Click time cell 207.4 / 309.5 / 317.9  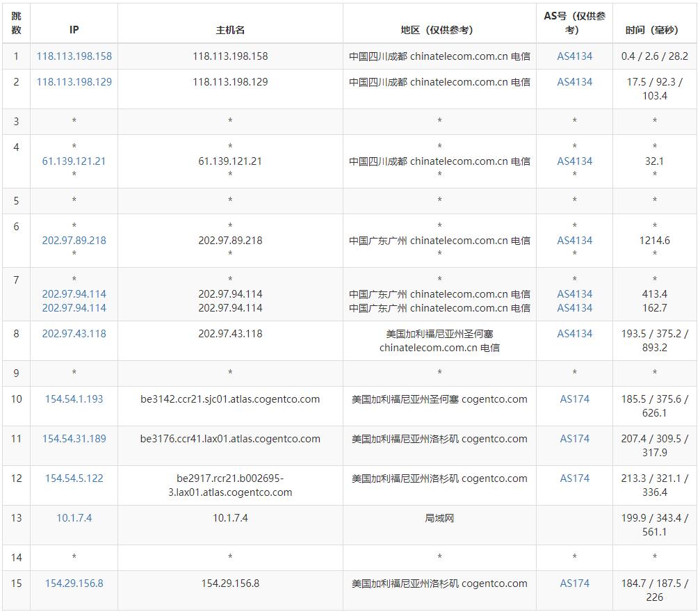click(x=654, y=445)
